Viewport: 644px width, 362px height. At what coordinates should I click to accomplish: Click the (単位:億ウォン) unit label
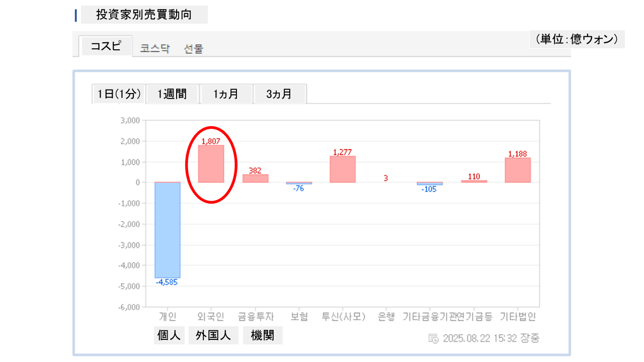tap(577, 39)
